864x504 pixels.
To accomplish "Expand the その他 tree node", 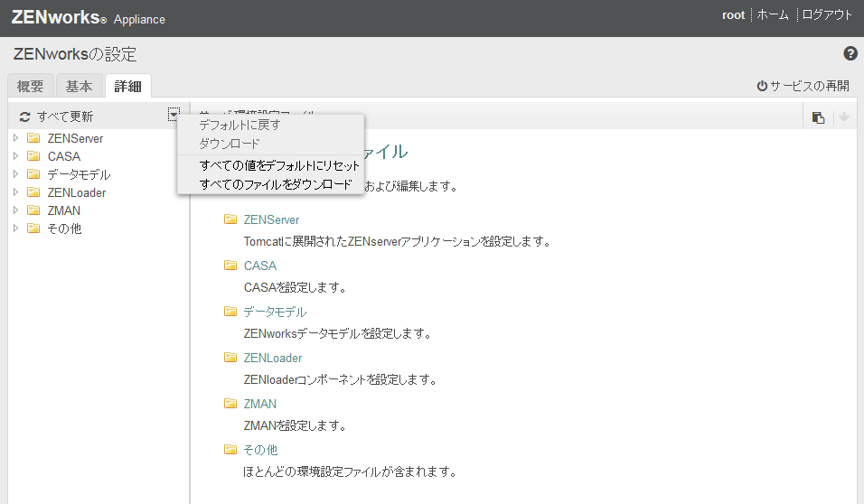I will 15,229.
